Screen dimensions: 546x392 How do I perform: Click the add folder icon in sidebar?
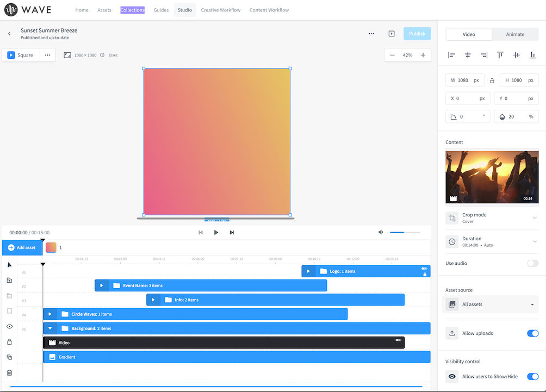pos(9,280)
